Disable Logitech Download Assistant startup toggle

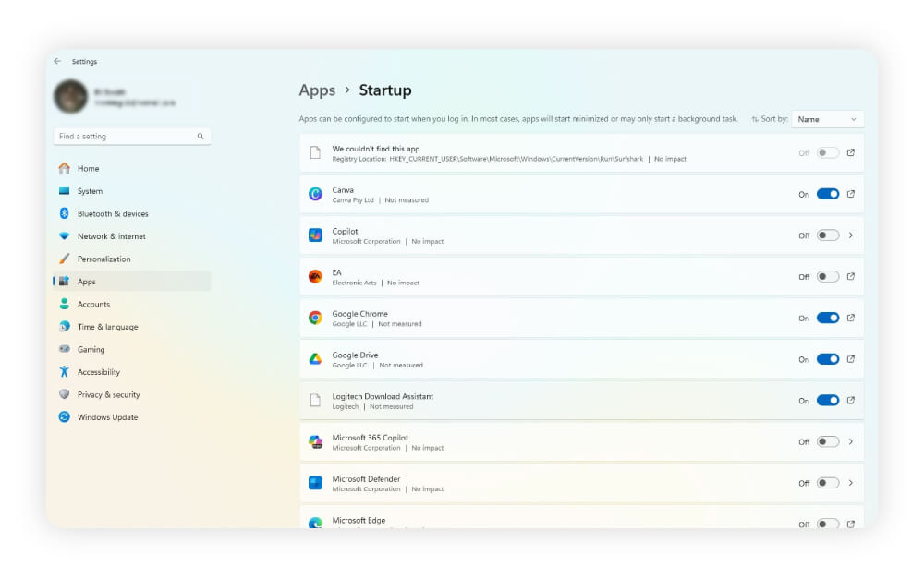click(827, 400)
